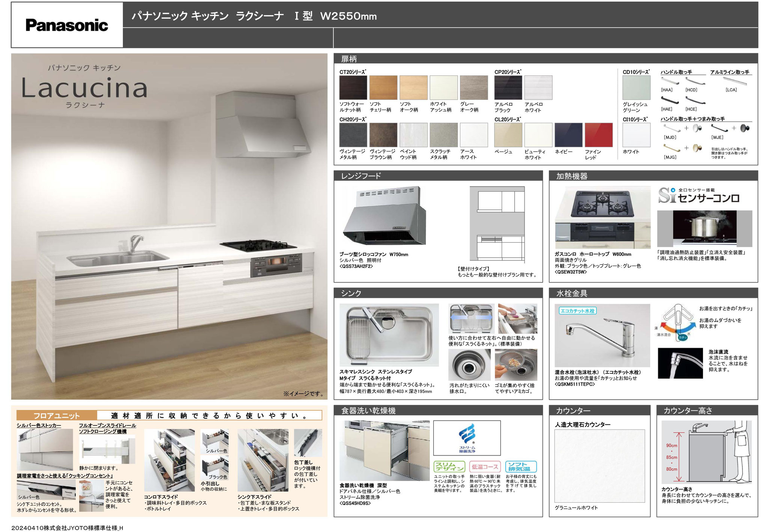This screenshot has width=769, height=532.
Task: Click the 加熱機器 section header
Action: 653,176
